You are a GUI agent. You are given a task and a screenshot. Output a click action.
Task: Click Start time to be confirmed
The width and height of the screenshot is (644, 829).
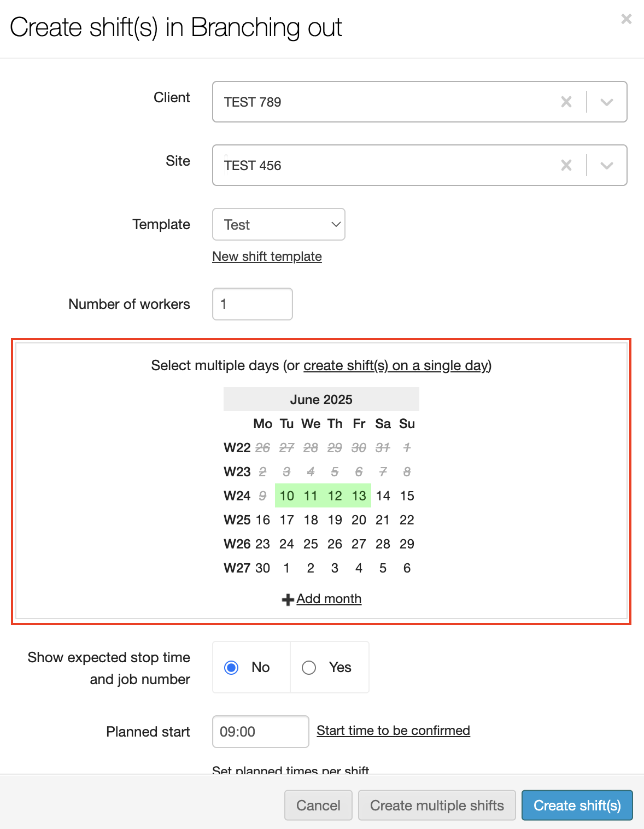click(393, 731)
